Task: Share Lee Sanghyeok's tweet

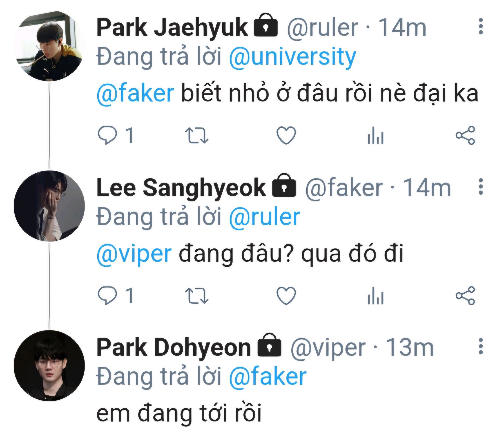Action: [x=465, y=296]
